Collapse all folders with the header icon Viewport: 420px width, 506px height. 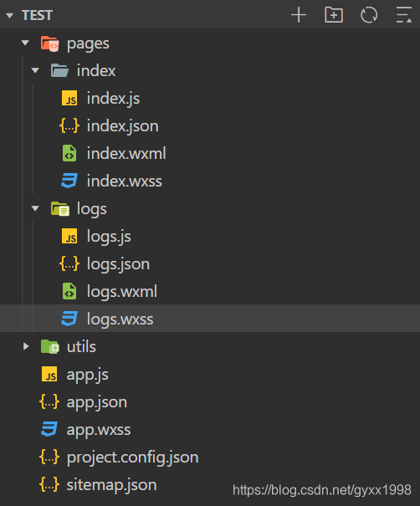404,15
